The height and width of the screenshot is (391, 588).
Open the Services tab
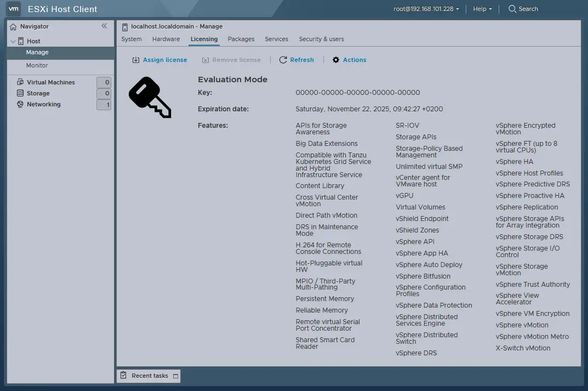pyautogui.click(x=276, y=39)
